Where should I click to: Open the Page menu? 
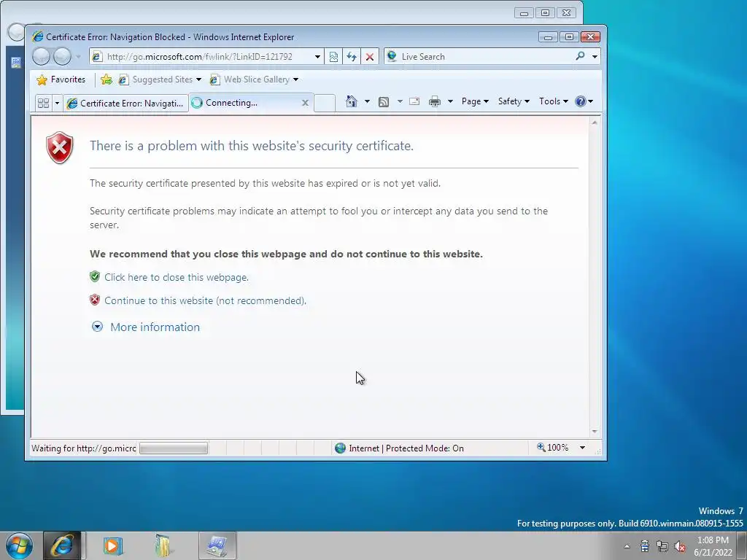(475, 101)
